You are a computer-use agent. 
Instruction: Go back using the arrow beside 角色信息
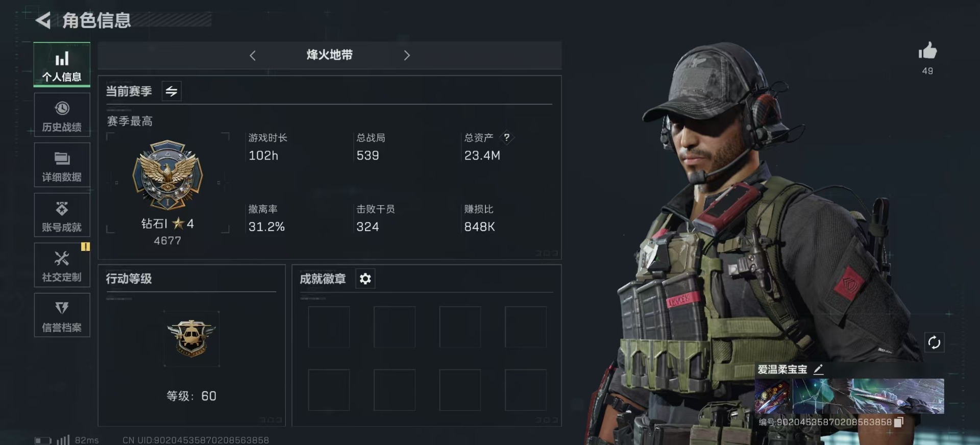point(43,20)
